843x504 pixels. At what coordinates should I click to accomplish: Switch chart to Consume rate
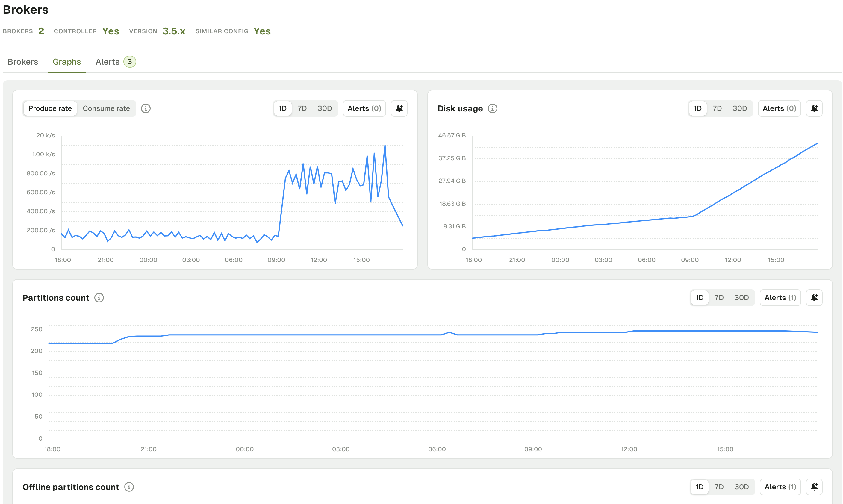click(x=106, y=108)
